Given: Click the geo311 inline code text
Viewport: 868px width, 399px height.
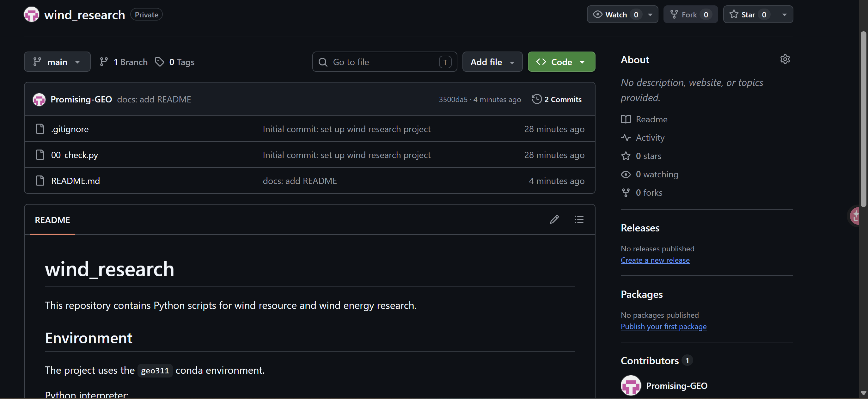Looking at the screenshot, I should click(x=155, y=370).
